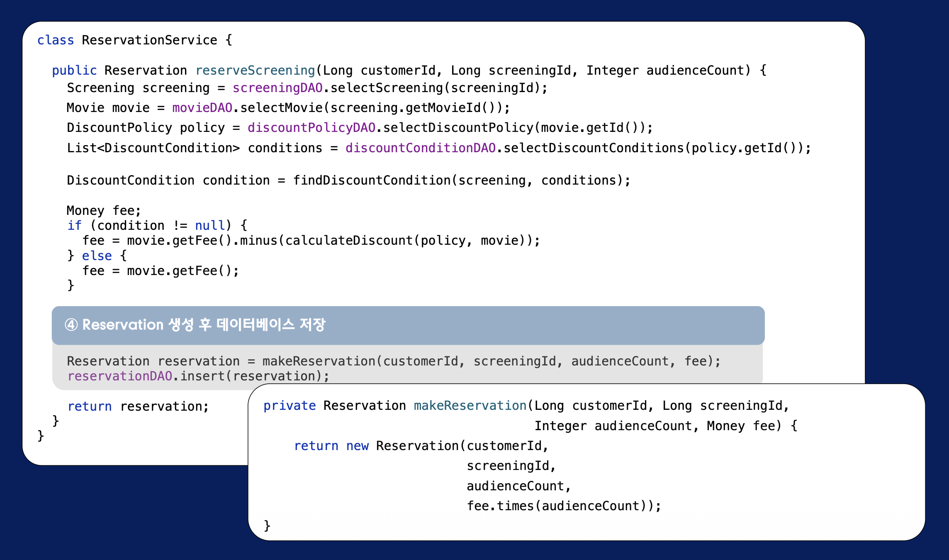Select the discountPolicyDAO field reference
Screen dimensions: 949x560
pos(311,128)
